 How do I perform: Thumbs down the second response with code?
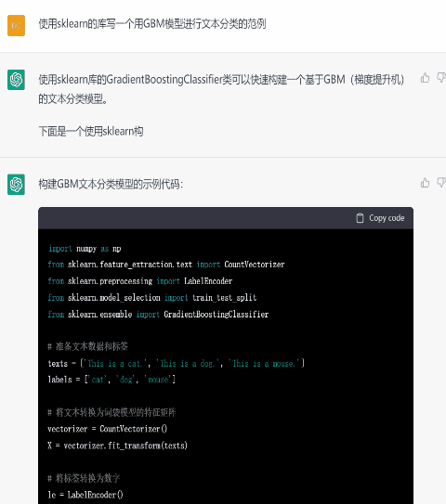pos(441,183)
